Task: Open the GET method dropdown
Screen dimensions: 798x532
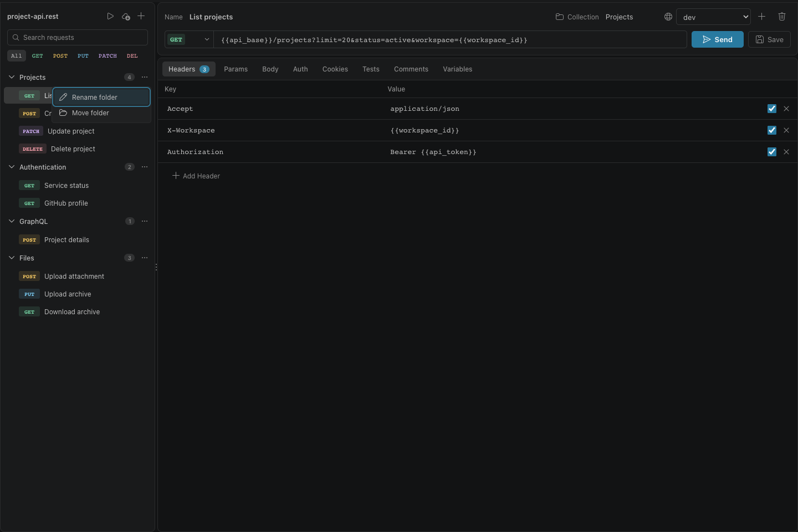Action: (189, 39)
